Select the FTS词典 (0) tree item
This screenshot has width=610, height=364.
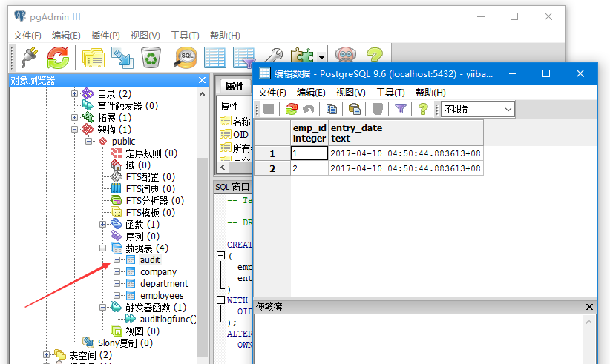pos(151,189)
